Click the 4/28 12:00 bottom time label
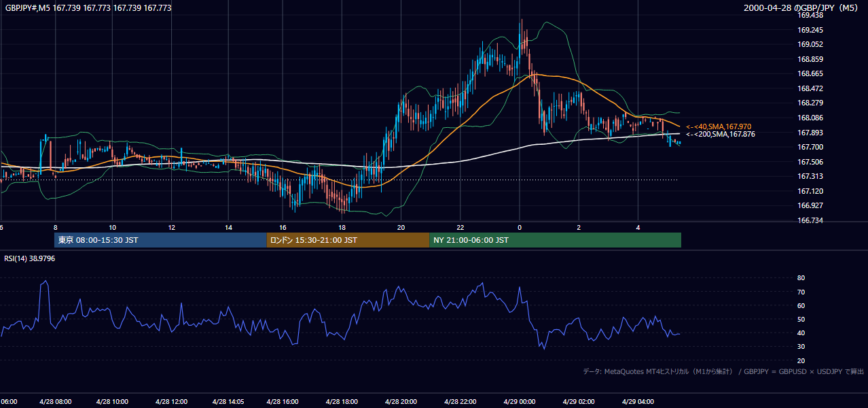Image resolution: width=868 pixels, height=408 pixels. click(x=171, y=401)
